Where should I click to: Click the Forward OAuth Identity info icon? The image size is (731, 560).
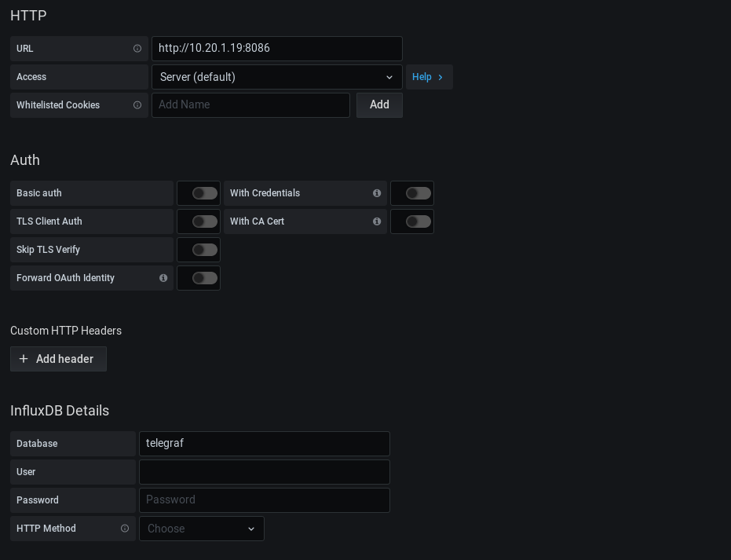click(163, 278)
